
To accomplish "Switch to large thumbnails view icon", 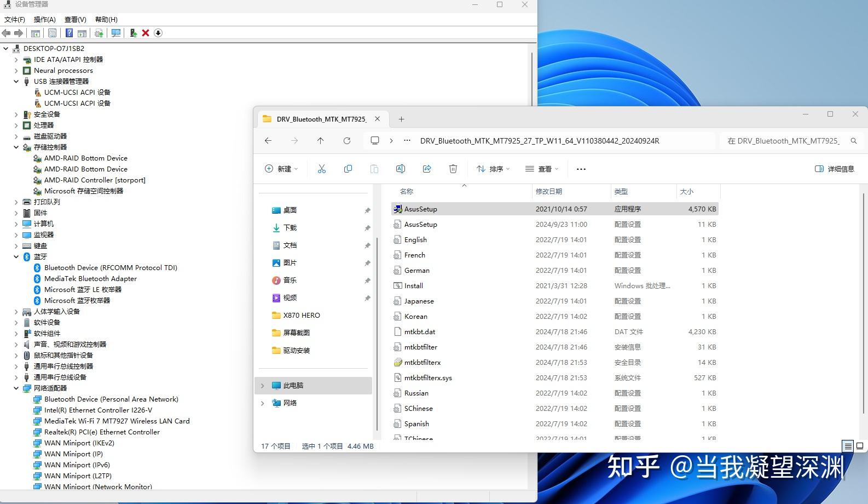I will coord(860,446).
